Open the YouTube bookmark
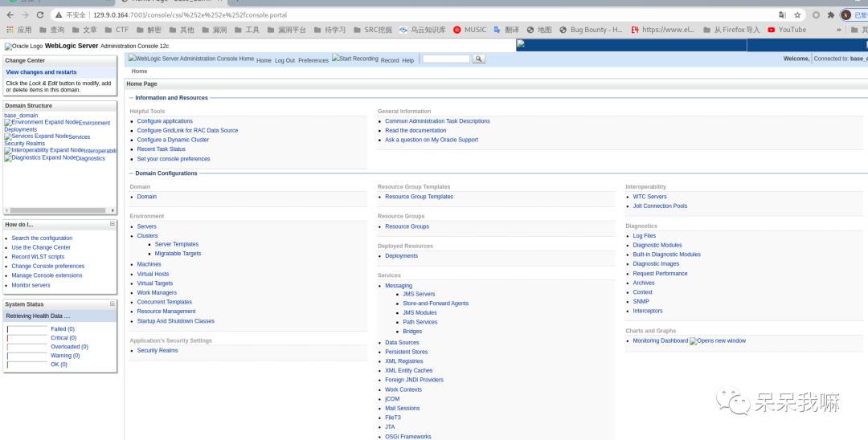This screenshot has width=868, height=440. 787,30
